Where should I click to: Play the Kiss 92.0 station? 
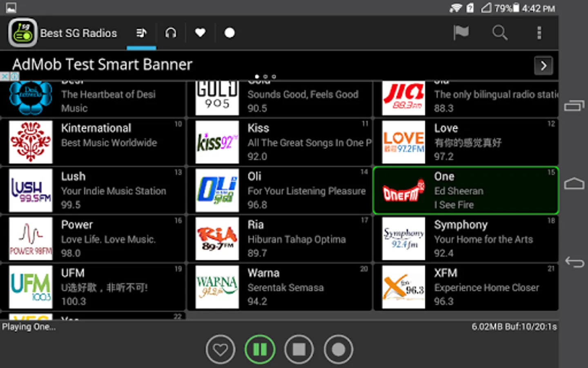pos(280,142)
